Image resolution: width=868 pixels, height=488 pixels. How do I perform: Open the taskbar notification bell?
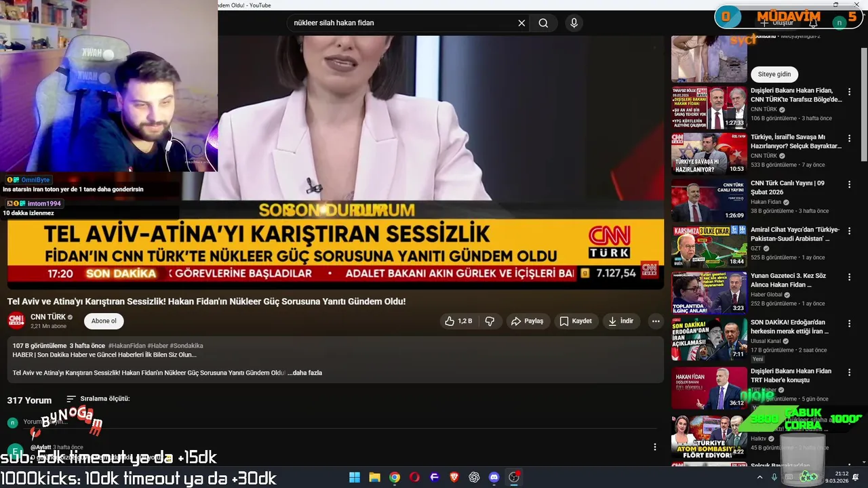pyautogui.click(x=856, y=477)
